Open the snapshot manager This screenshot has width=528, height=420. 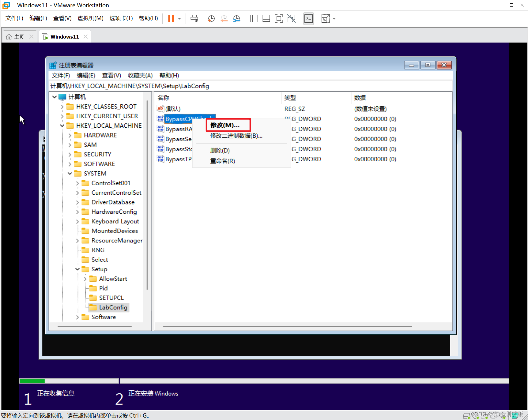tap(236, 18)
